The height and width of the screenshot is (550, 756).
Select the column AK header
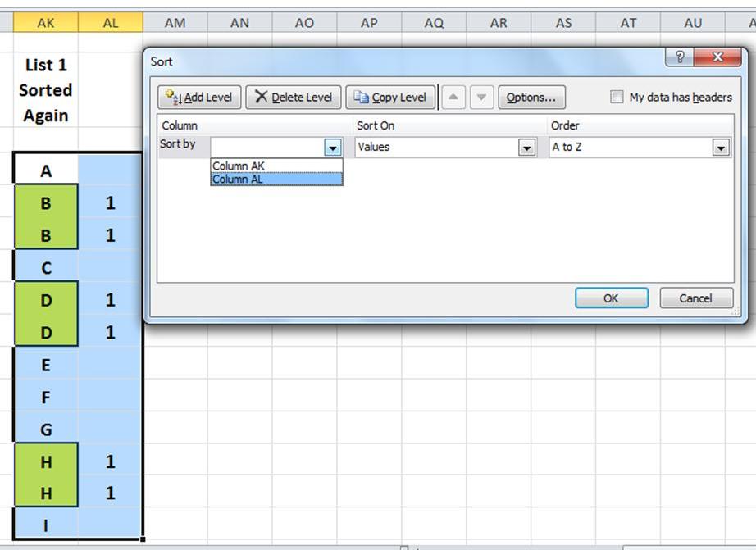(x=46, y=23)
